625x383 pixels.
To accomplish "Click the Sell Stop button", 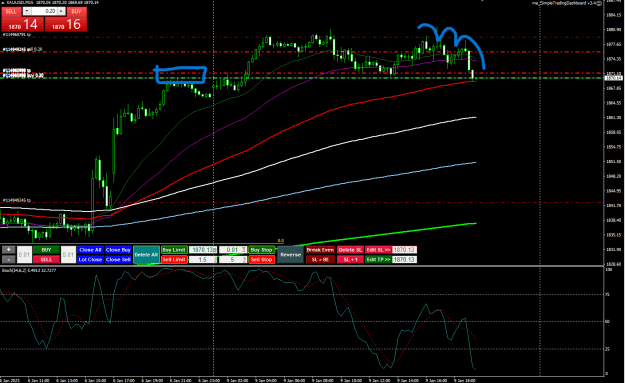I will [261, 259].
